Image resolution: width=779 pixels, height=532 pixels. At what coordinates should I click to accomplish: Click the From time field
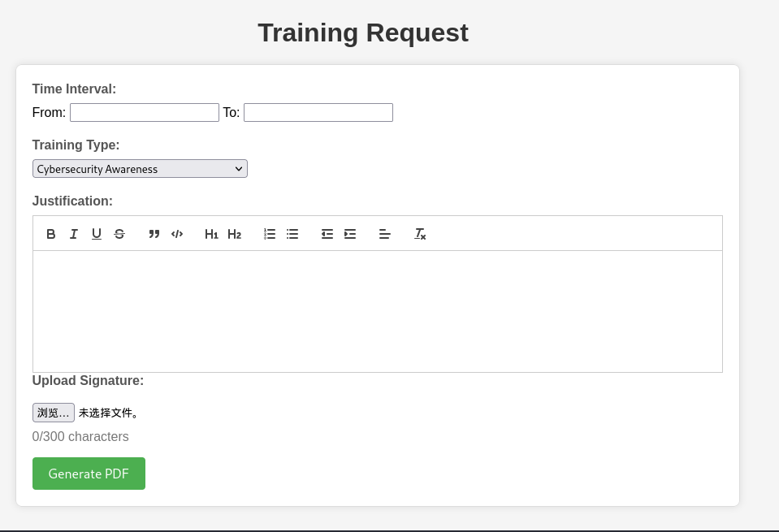click(x=145, y=113)
